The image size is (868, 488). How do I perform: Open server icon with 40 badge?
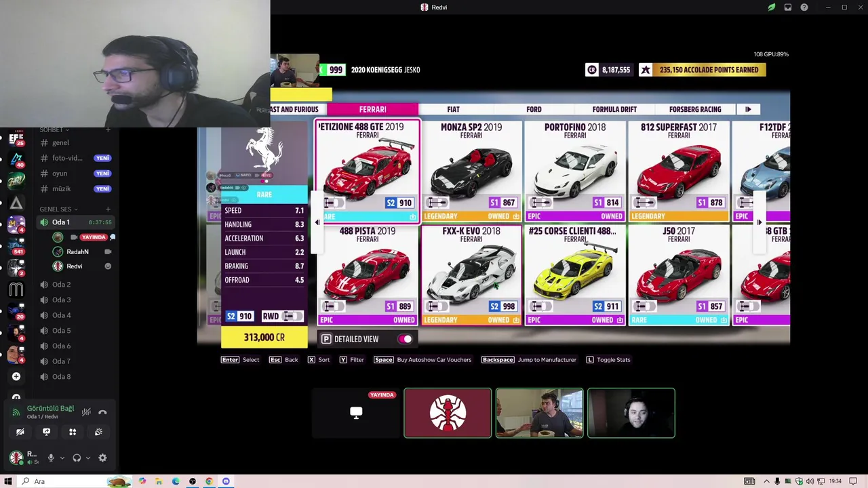point(16,159)
